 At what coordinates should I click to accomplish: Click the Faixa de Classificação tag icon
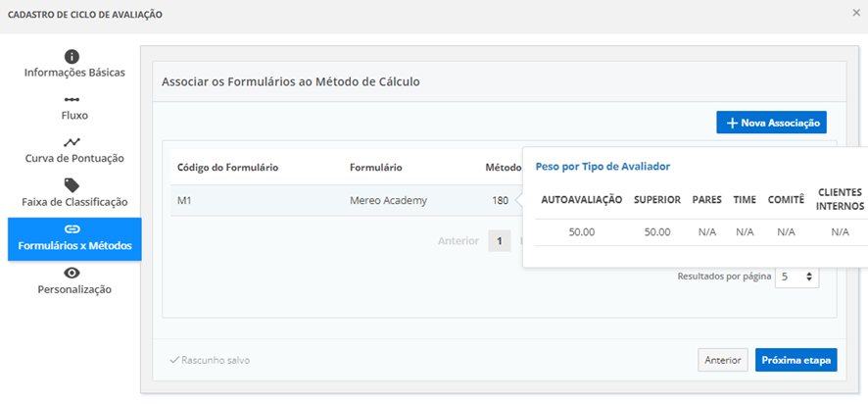point(72,185)
